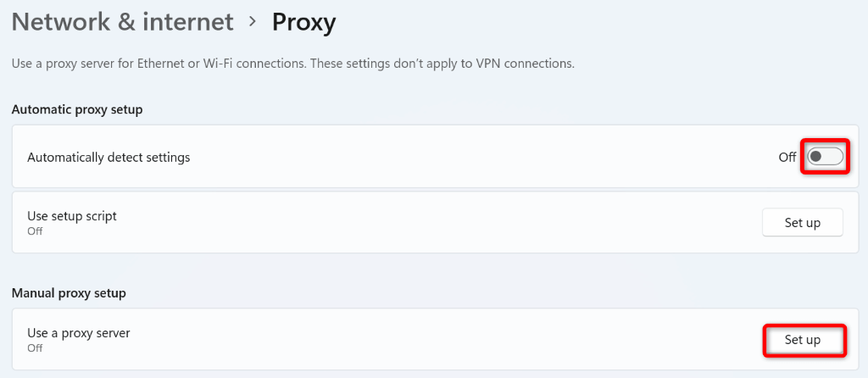Toggle the Automatically detect settings switch
The width and height of the screenshot is (868, 378).
(x=825, y=157)
